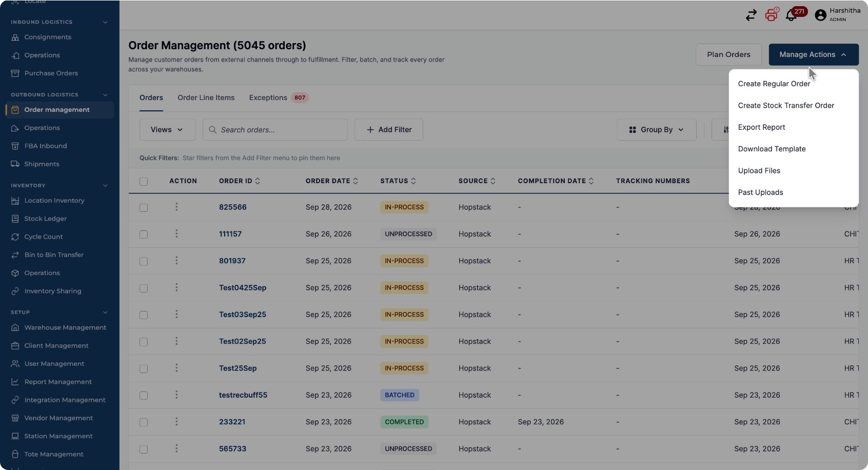Open the Harshitha user profile avatar
Screen dimensions: 868x470
[x=821, y=15]
